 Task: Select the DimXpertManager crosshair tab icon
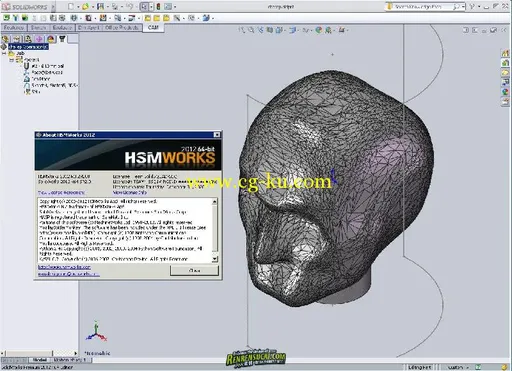pos(39,39)
